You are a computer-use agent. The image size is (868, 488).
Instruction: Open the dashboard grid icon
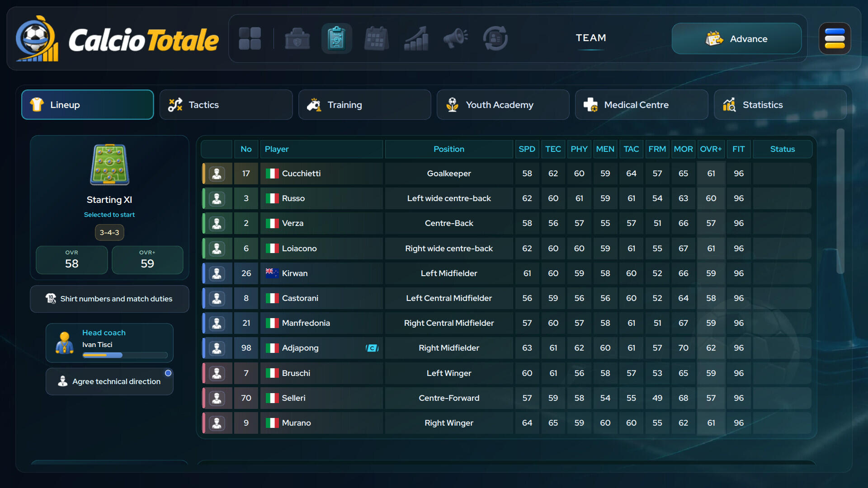(250, 38)
